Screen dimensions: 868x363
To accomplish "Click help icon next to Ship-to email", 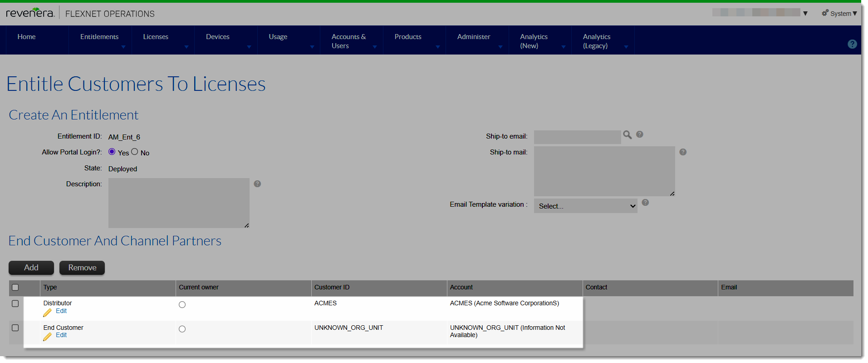I will click(639, 134).
